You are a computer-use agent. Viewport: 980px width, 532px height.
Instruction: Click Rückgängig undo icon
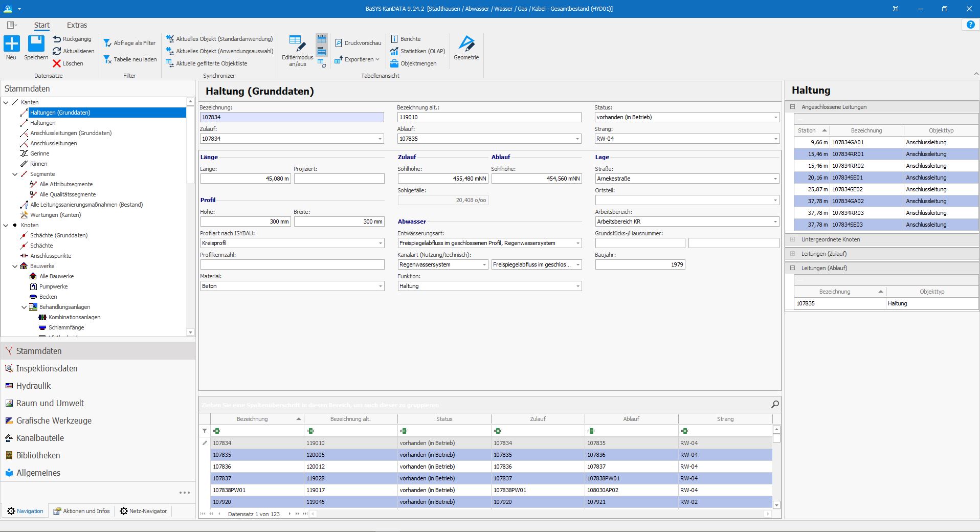pos(57,39)
